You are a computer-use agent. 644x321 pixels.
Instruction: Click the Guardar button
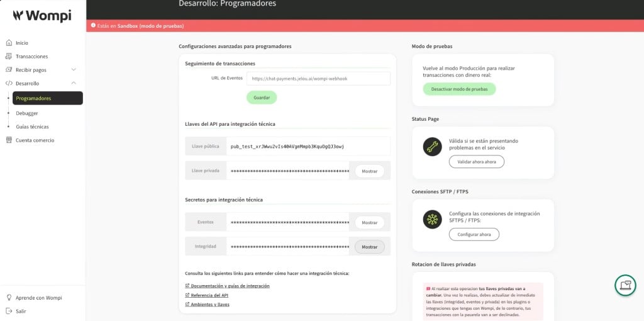click(262, 98)
